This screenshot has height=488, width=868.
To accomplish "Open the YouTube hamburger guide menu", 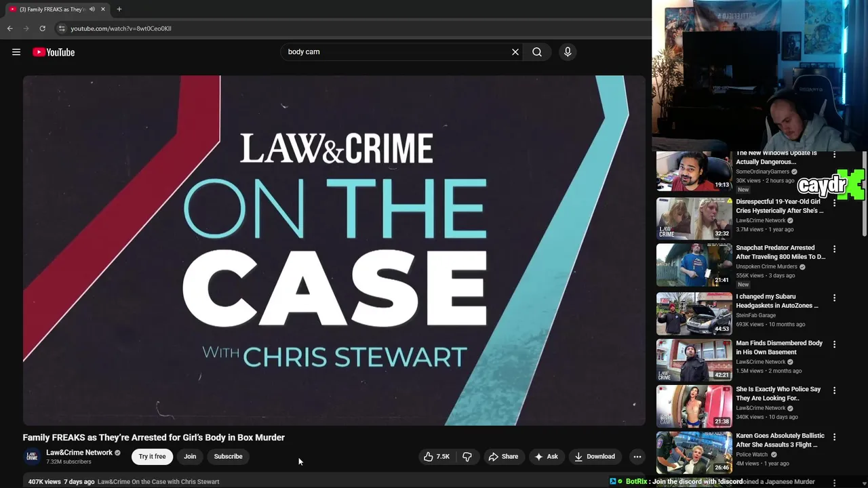I will 16,52.
